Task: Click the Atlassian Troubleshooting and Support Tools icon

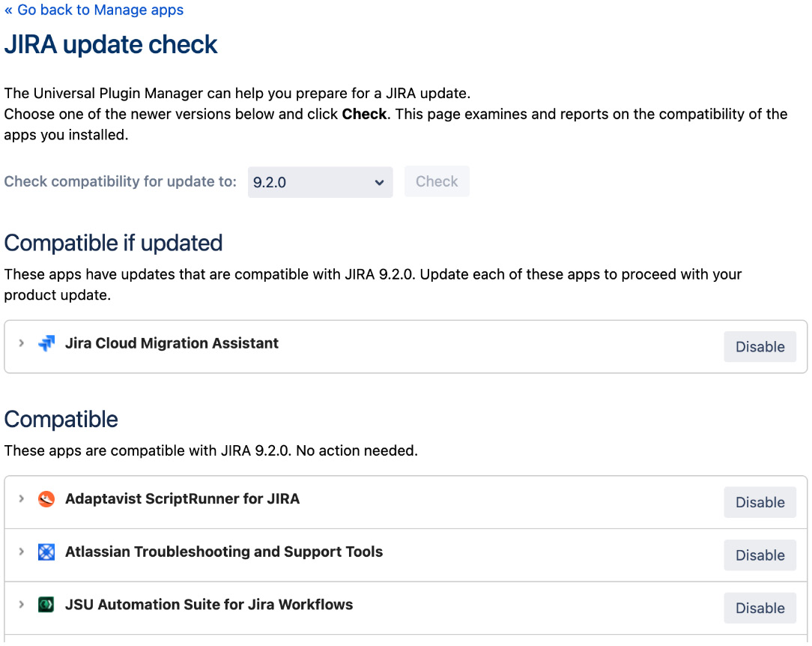Action: [x=46, y=552]
